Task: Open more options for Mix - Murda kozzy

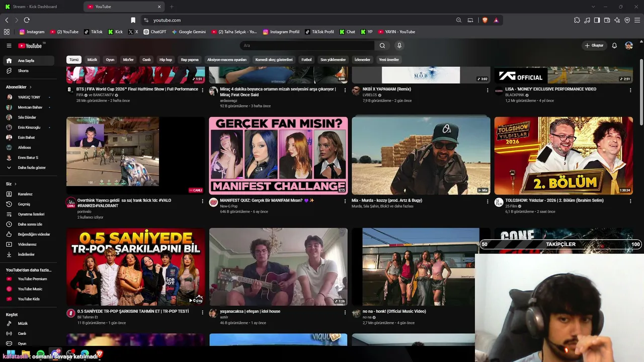Action: tap(488, 202)
